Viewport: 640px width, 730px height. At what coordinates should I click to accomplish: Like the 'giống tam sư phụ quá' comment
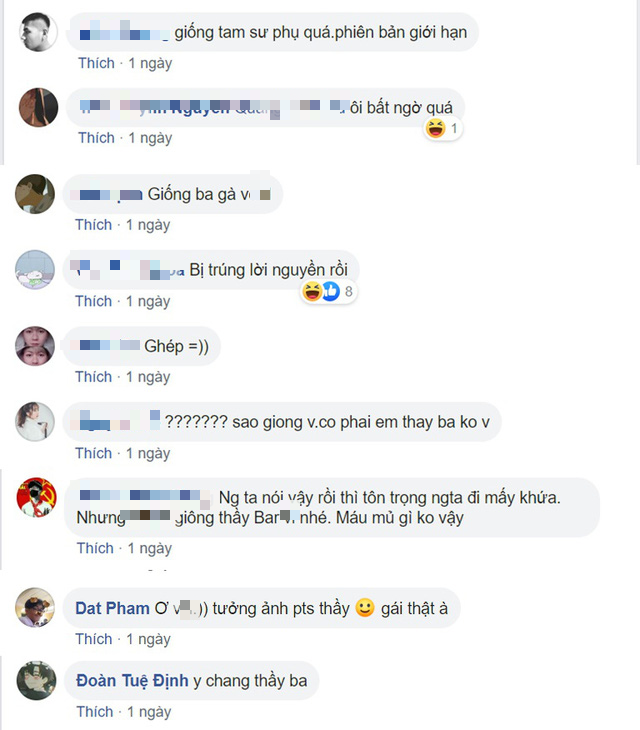tap(96, 63)
